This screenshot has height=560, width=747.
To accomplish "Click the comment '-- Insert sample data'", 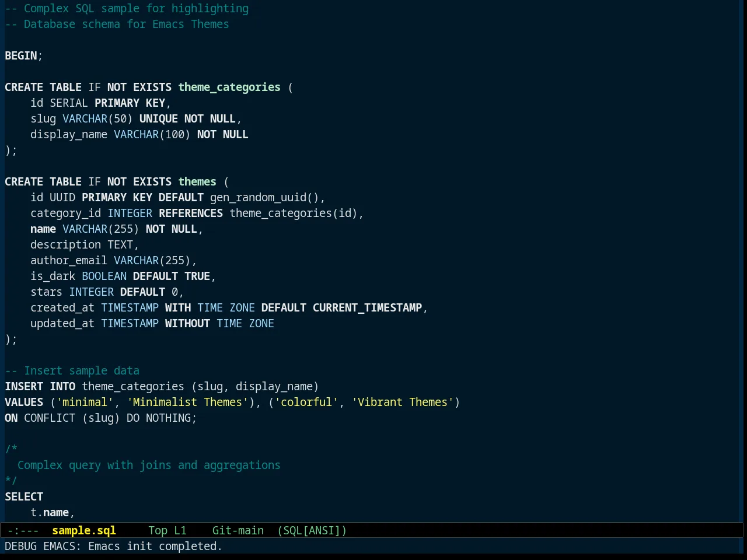I will [72, 370].
